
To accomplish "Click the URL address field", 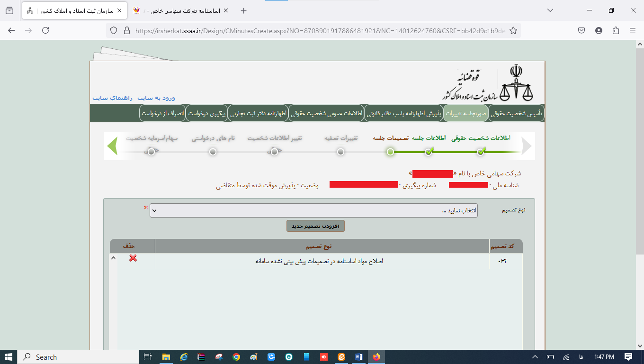I will click(x=320, y=30).
